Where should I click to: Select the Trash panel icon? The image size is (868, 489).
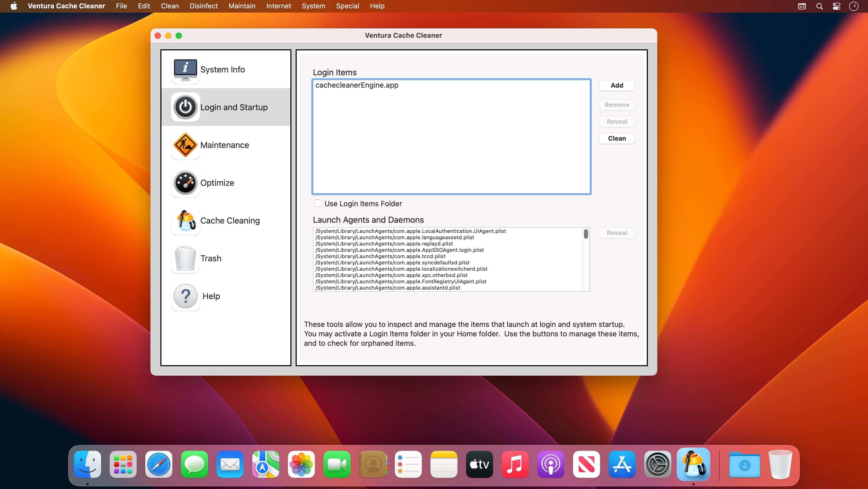pos(185,258)
